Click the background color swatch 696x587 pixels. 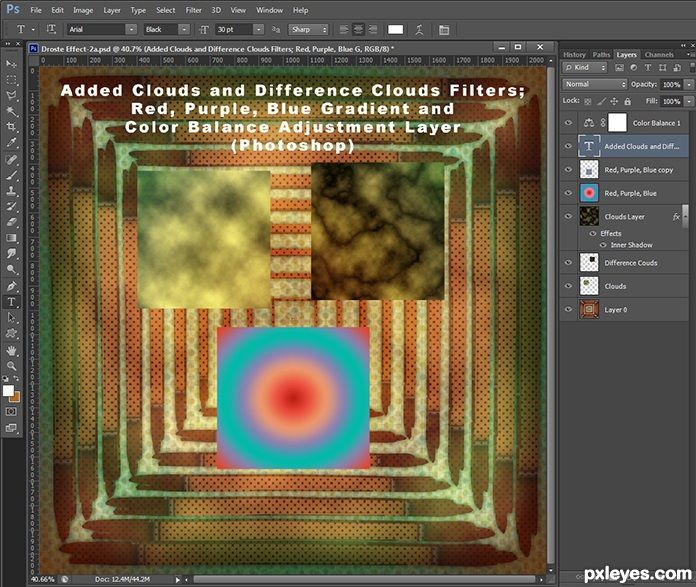(x=16, y=397)
